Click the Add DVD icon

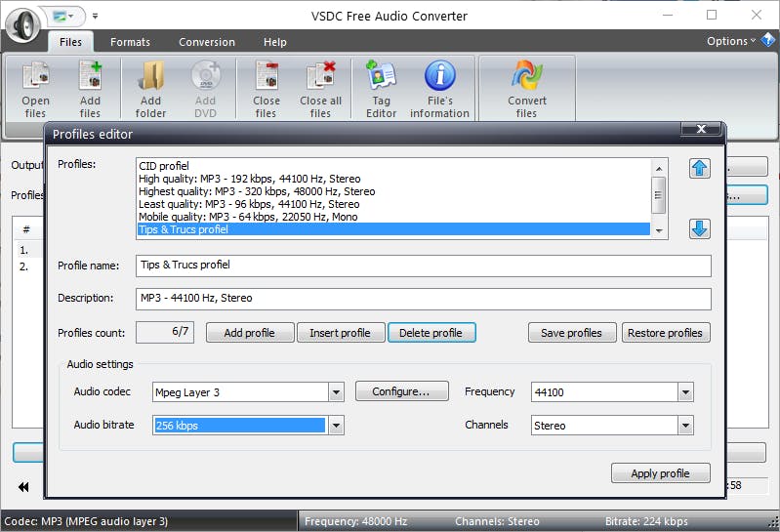coord(205,89)
